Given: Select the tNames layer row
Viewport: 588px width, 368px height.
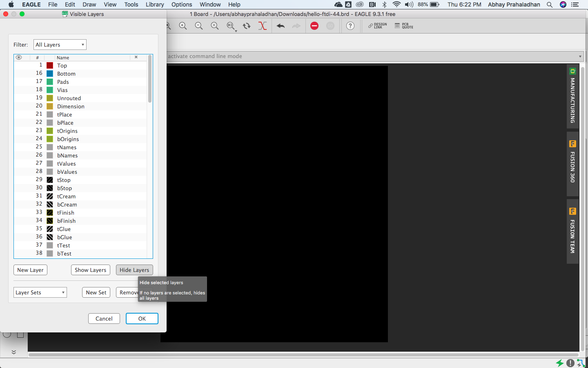Looking at the screenshot, I should [x=80, y=147].
